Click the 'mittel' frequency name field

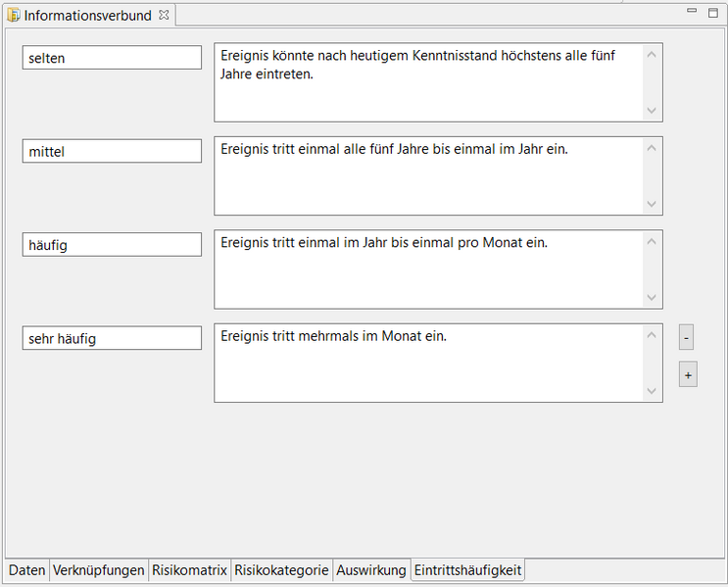(112, 151)
